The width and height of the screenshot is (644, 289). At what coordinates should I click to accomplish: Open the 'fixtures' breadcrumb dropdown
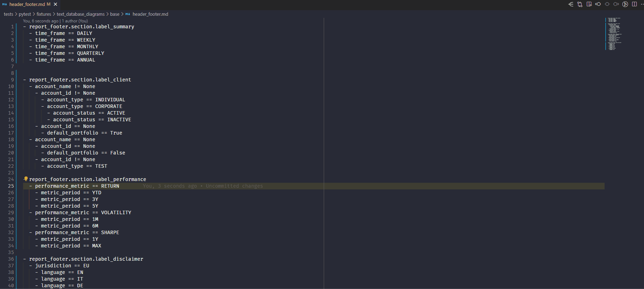click(x=44, y=14)
